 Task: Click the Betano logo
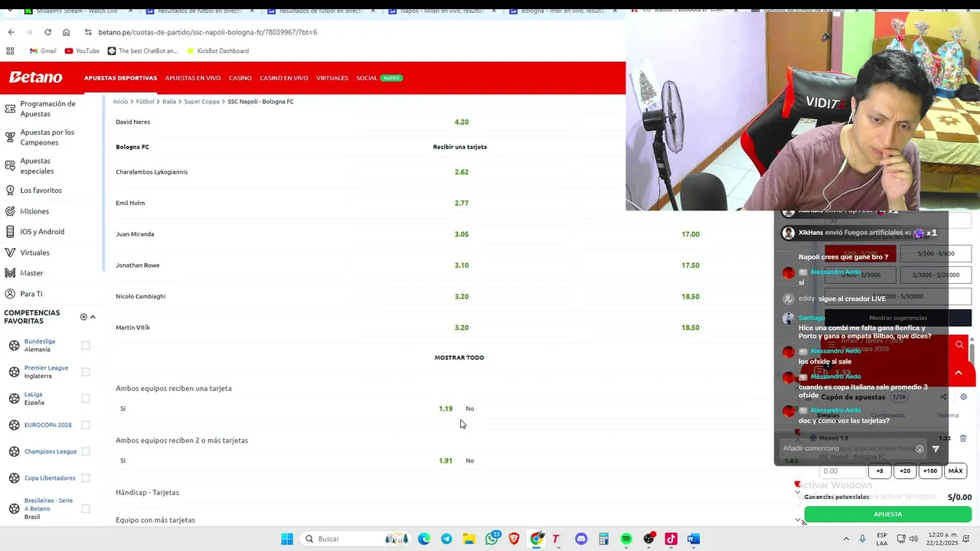click(x=35, y=77)
